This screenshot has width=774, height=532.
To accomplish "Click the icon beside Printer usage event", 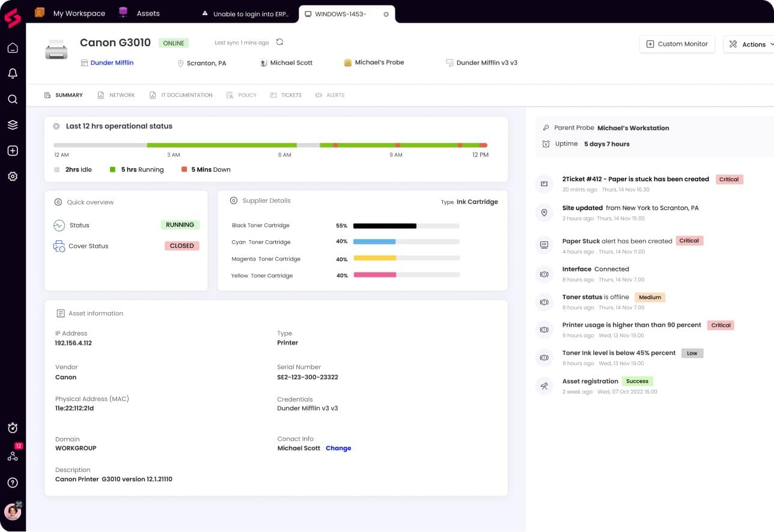I will (544, 330).
